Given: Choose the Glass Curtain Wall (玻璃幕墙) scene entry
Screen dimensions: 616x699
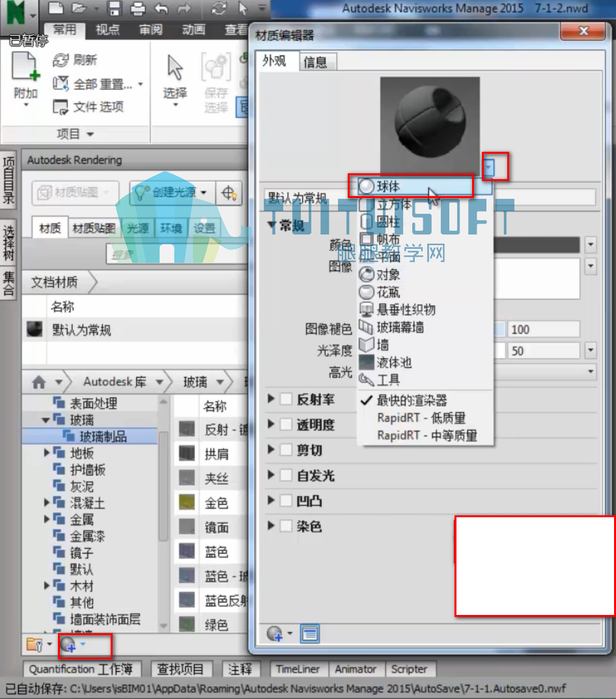Looking at the screenshot, I should [426, 327].
